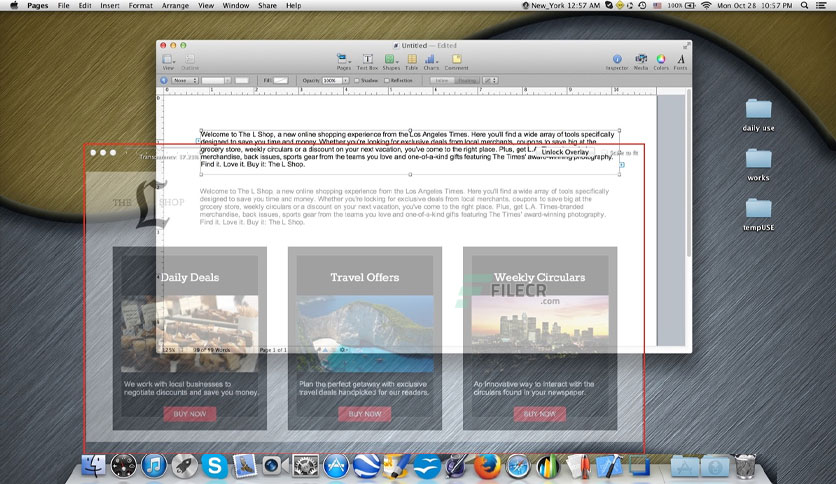Viewport: 836px width, 484px height.
Task: Insert a Text Box from toolbar
Action: click(367, 61)
